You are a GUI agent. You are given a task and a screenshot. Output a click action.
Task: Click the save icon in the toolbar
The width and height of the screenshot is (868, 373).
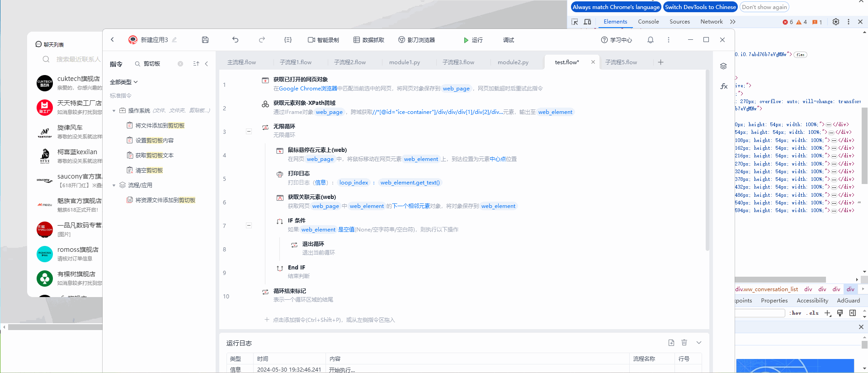click(205, 40)
